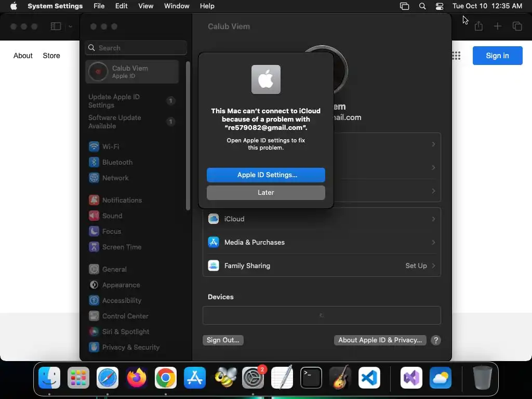Open the System Settings app menu

pyautogui.click(x=55, y=6)
